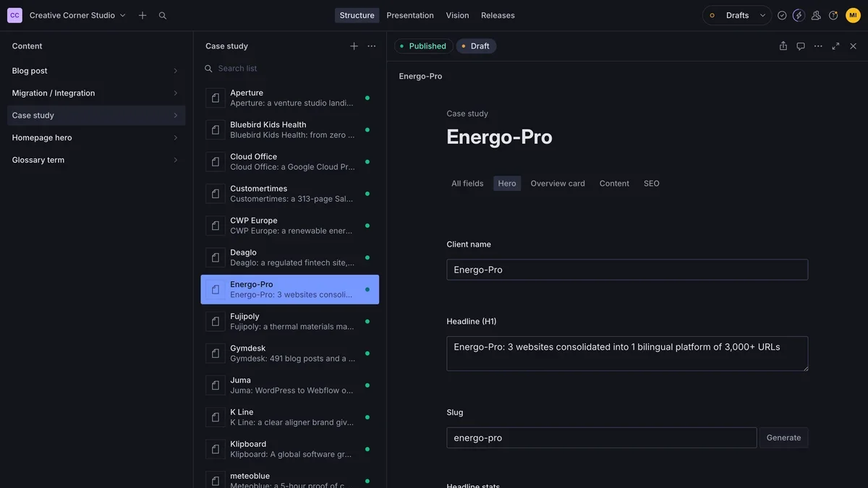Open the tasks checkmark icon
Viewport: 868px width, 488px height.
782,15
